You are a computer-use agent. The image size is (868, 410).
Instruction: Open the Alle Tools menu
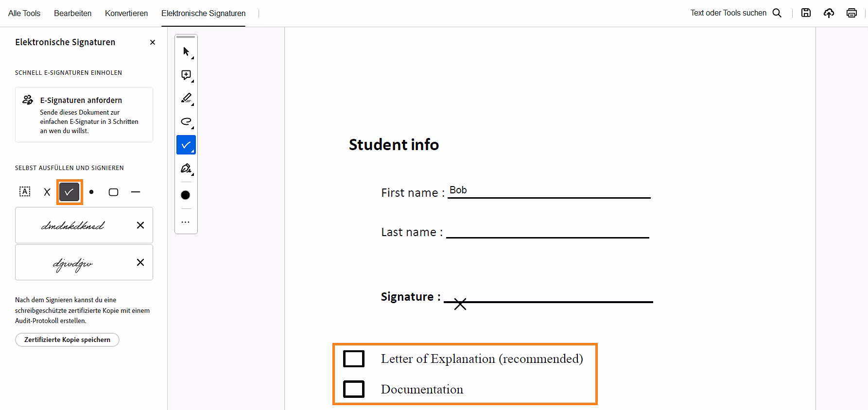pos(24,13)
